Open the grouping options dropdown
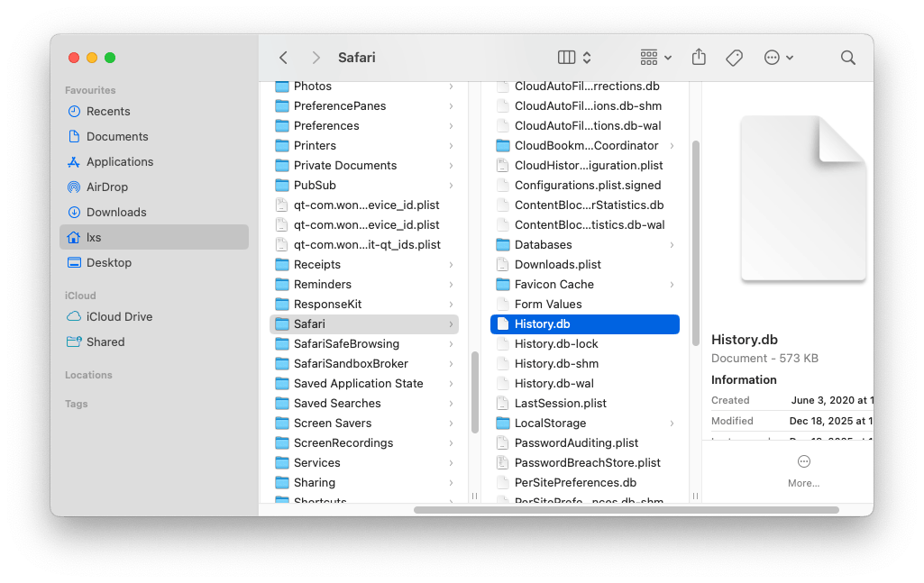Screen dimensions: 924x583 [x=654, y=57]
